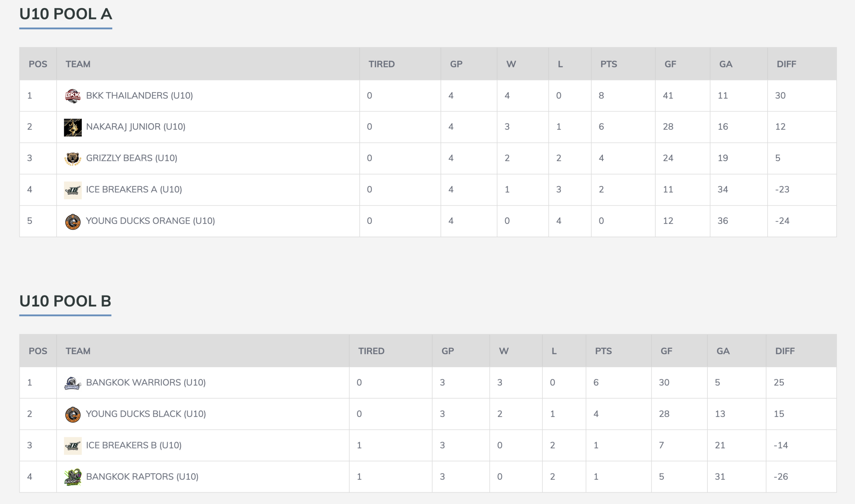Click the Bangkok Raptors team logo
Image resolution: width=855 pixels, height=504 pixels.
pyautogui.click(x=73, y=477)
